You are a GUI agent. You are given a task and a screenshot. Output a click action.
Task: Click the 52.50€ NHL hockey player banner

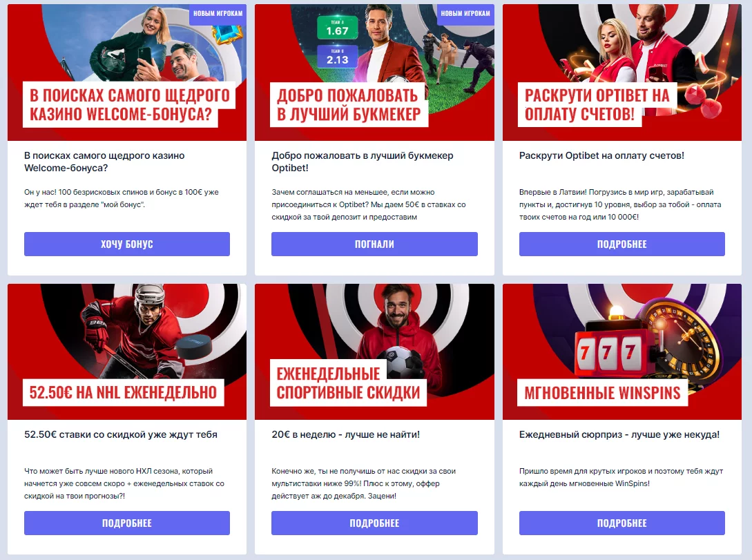pyautogui.click(x=127, y=351)
